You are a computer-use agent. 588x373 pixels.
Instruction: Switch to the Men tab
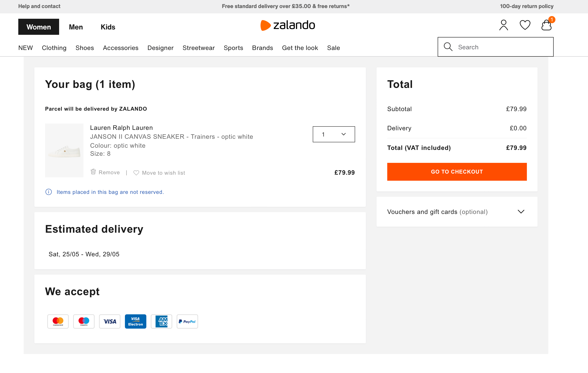(76, 27)
